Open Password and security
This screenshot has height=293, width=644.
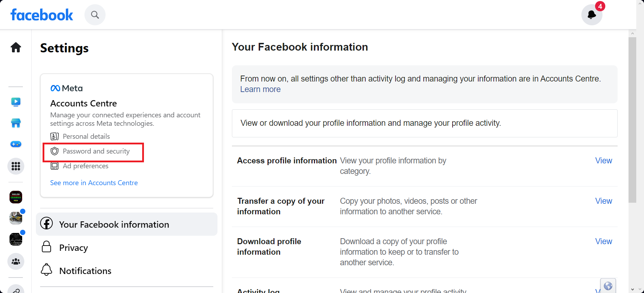point(96,151)
